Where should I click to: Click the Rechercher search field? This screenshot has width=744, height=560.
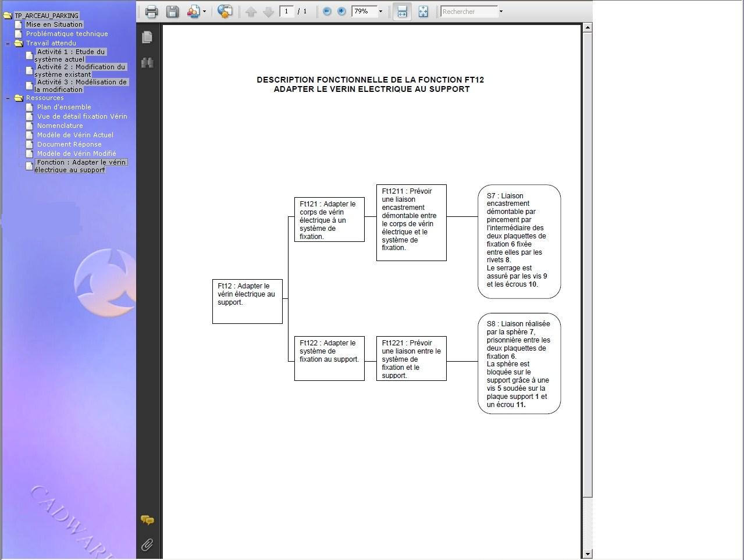click(468, 12)
